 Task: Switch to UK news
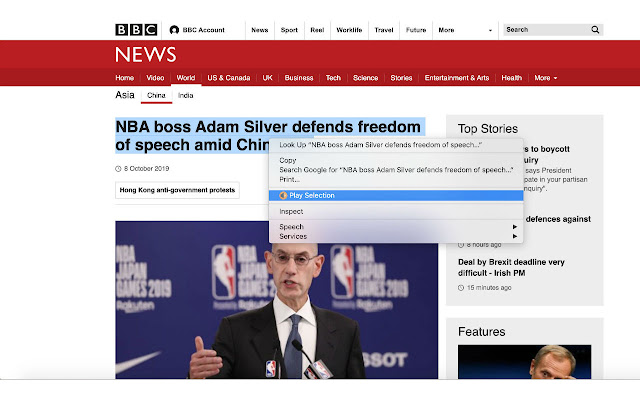[x=267, y=78]
